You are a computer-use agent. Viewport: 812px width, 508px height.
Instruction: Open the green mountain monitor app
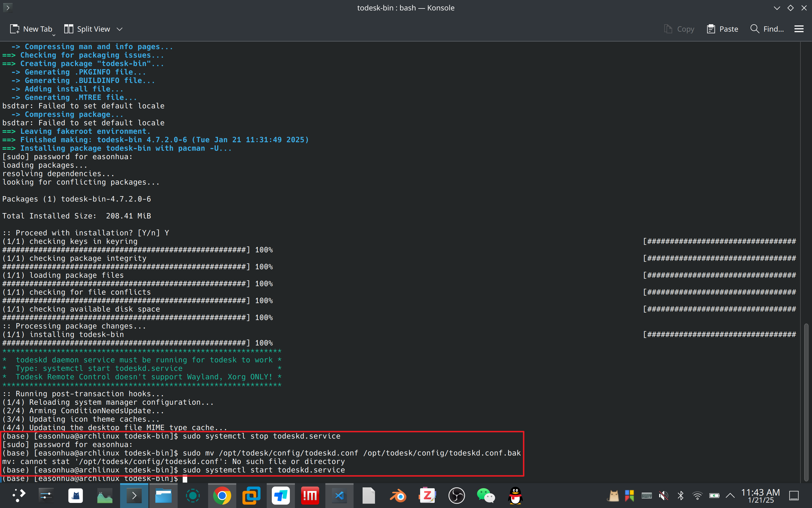(105, 496)
